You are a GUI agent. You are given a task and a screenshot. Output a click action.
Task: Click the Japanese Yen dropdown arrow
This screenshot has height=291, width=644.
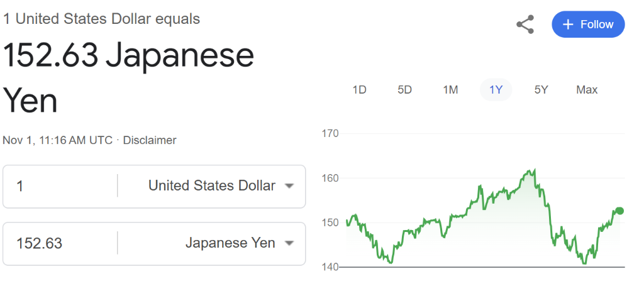tap(289, 243)
